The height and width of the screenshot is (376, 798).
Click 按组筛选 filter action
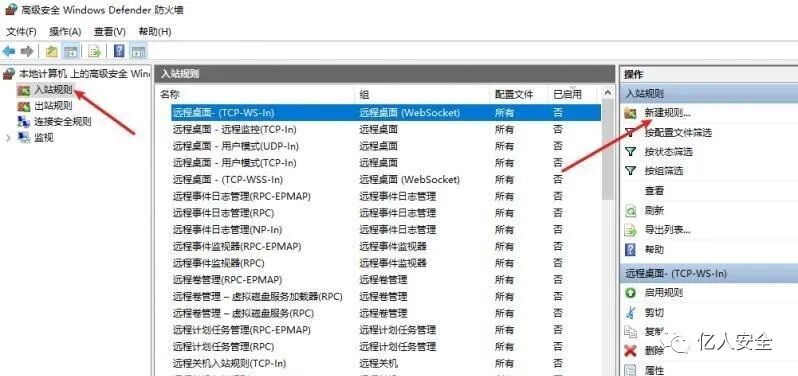[x=664, y=171]
